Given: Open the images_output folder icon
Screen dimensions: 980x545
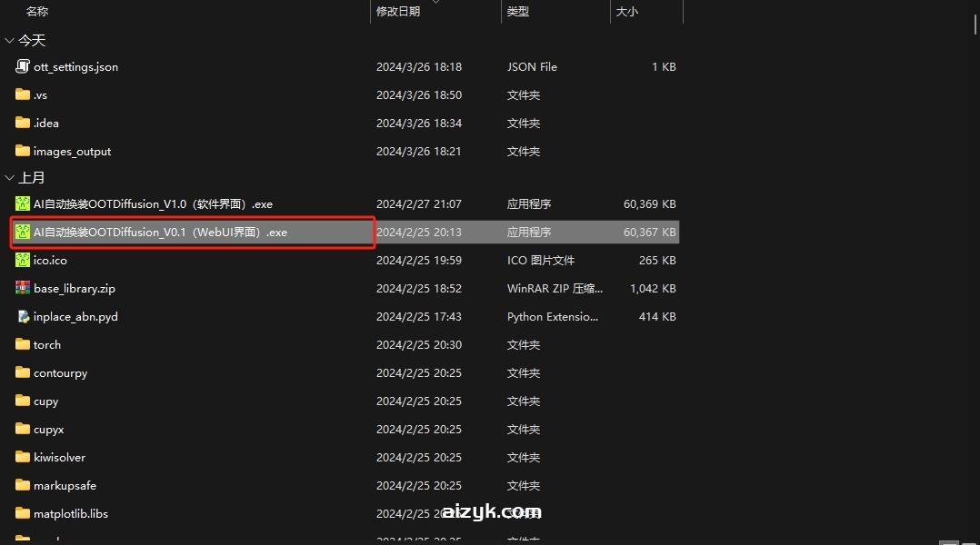Looking at the screenshot, I should click(x=21, y=151).
